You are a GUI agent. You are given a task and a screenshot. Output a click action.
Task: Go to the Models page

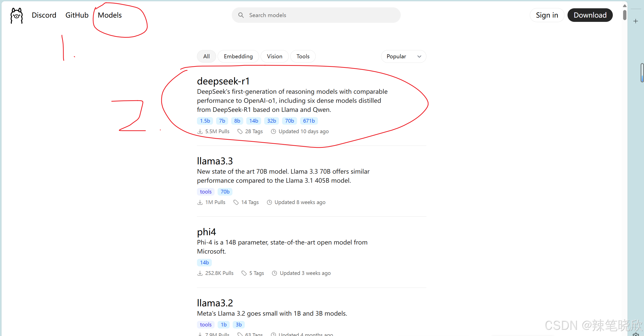[x=110, y=15]
